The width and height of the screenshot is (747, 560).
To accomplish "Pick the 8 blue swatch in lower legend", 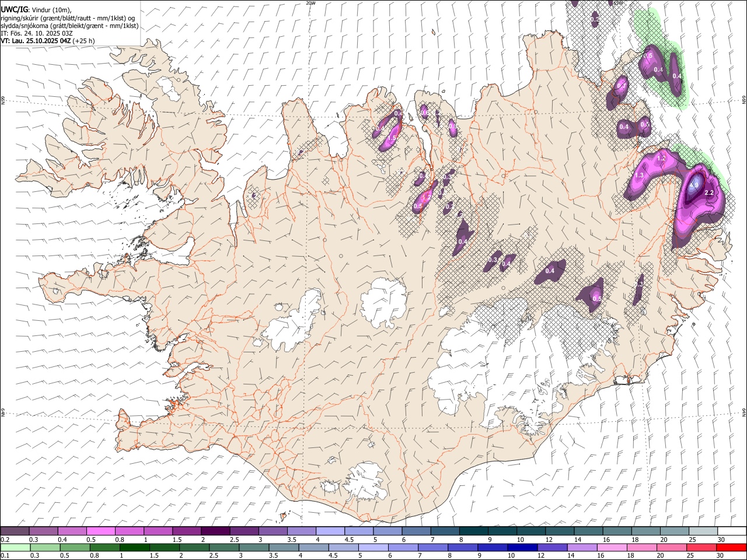I will tap(462, 547).
